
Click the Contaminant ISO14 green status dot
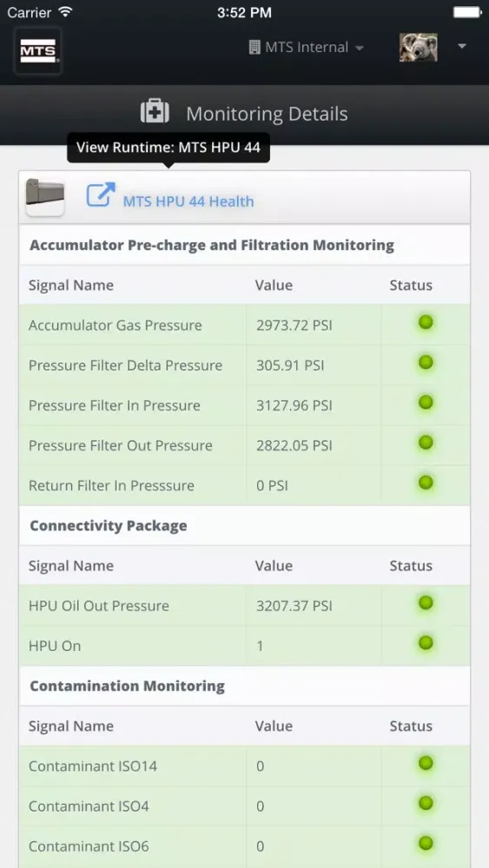(x=426, y=763)
